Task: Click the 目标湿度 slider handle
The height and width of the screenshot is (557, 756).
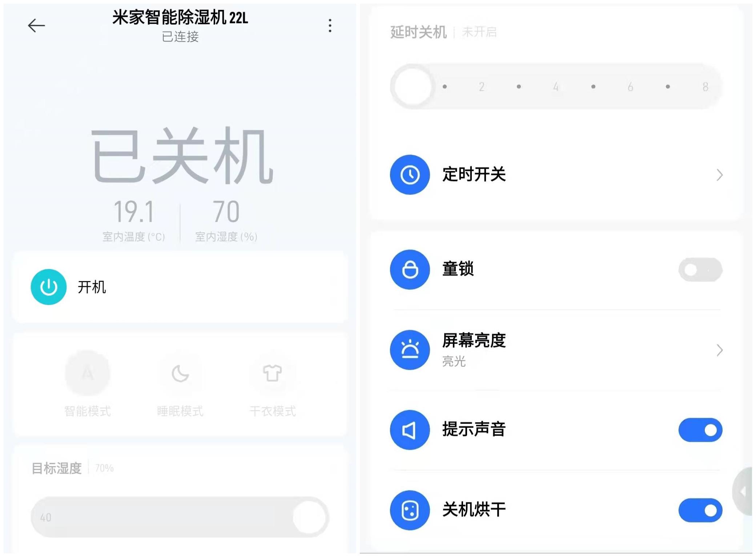Action: point(309,517)
